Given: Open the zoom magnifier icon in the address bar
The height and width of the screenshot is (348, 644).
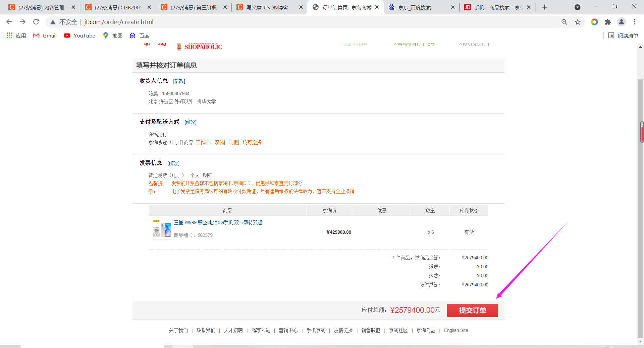Looking at the screenshot, I should (x=564, y=22).
